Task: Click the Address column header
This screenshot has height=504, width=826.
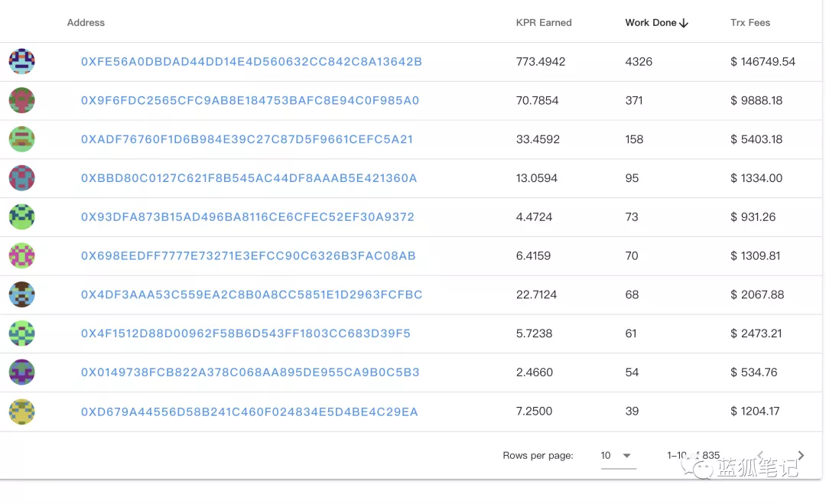Action: 86,23
